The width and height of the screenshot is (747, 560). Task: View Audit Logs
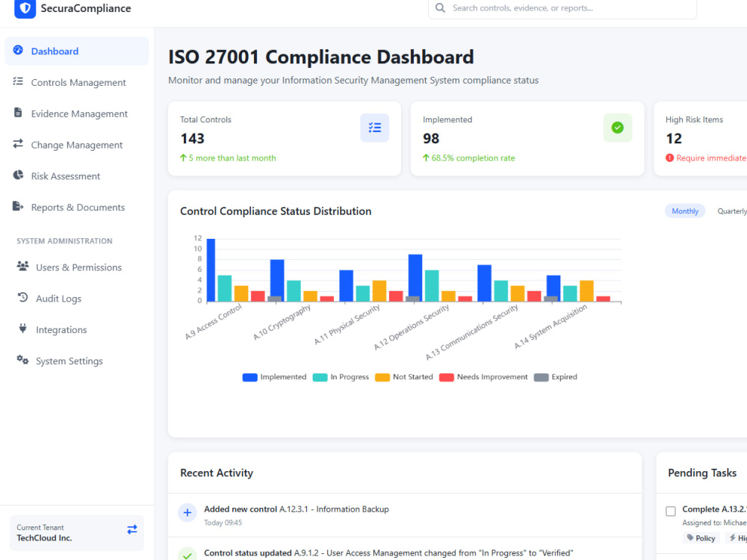(x=77, y=299)
